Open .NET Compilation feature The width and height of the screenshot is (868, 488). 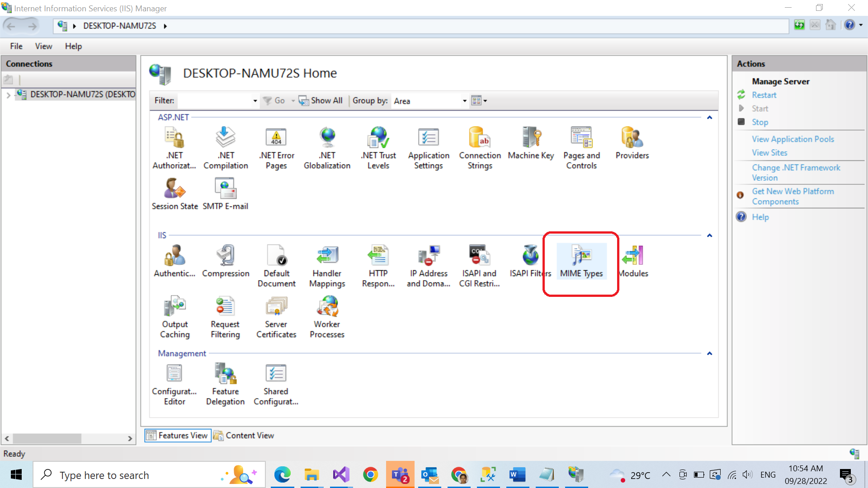[x=226, y=148]
